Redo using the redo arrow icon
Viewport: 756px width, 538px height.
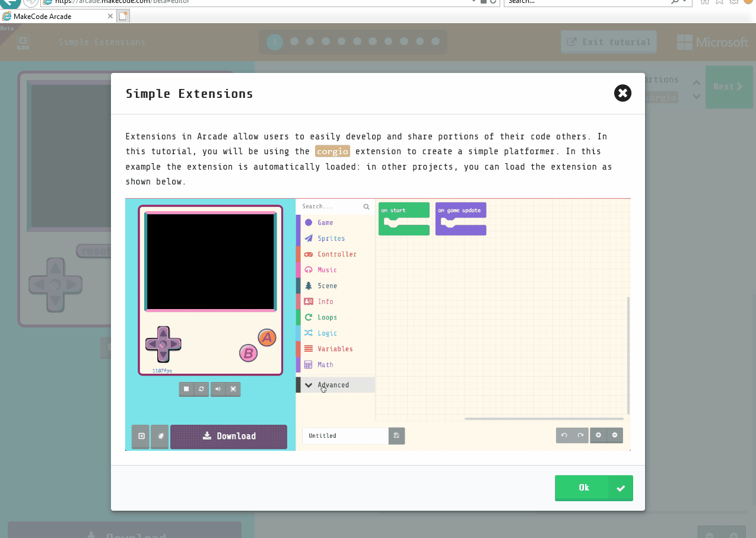pos(580,435)
